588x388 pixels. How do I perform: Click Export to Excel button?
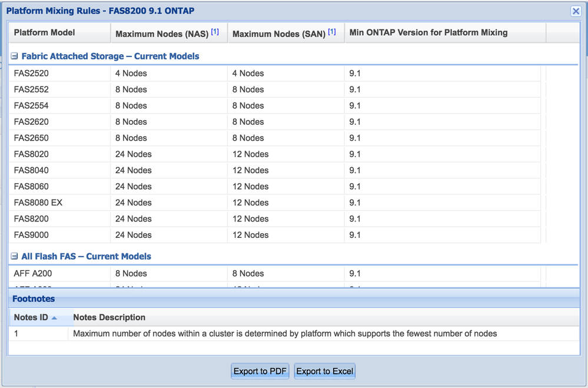tap(325, 371)
